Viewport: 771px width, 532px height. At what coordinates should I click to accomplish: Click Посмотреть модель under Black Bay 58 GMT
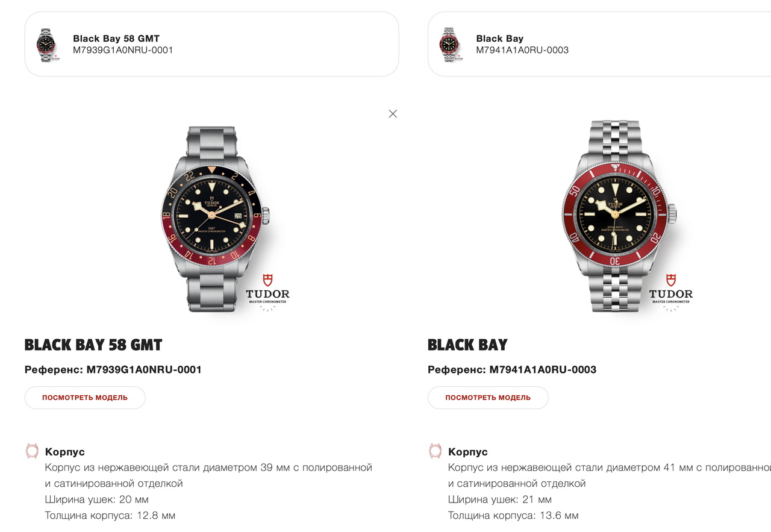(85, 398)
